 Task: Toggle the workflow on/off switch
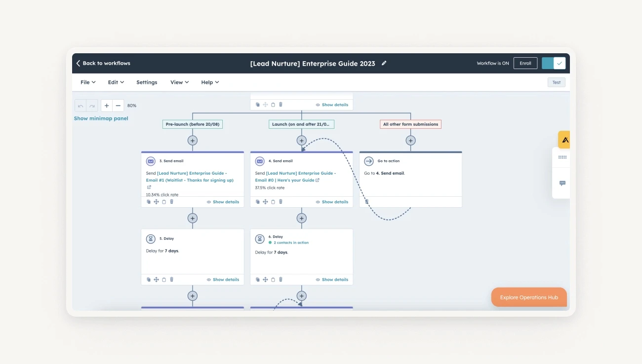(x=554, y=63)
